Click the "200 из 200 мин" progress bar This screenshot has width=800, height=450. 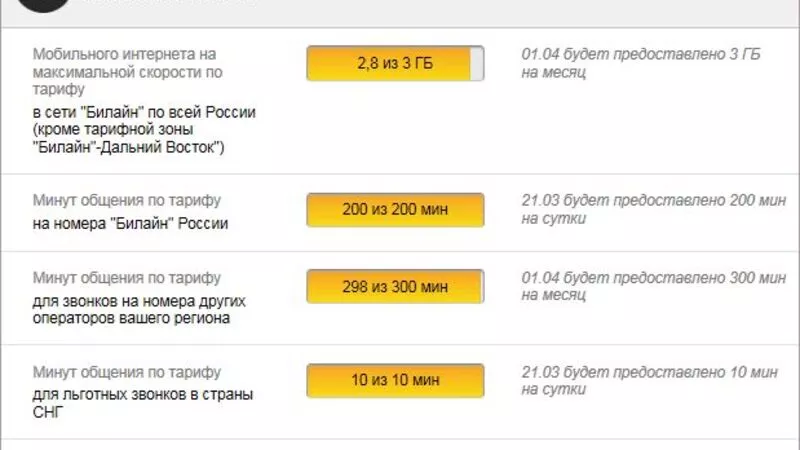(395, 211)
